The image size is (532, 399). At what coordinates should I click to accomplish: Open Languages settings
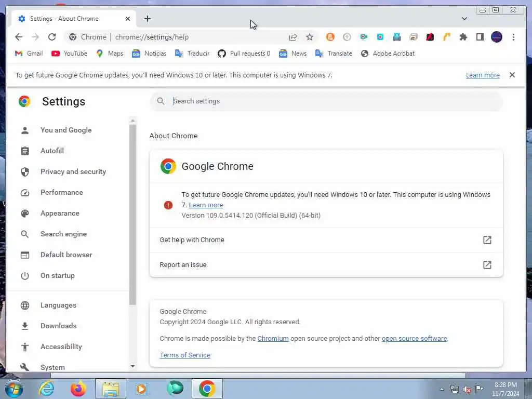[x=58, y=305]
